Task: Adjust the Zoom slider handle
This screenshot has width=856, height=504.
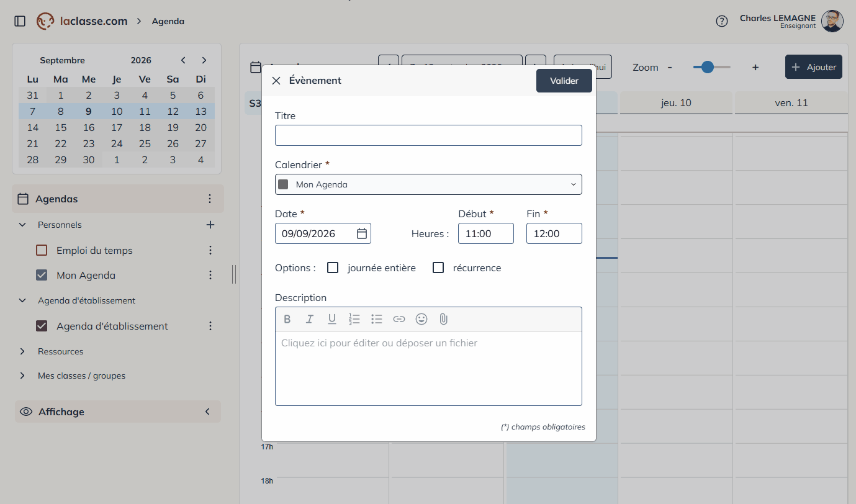Action: point(707,67)
